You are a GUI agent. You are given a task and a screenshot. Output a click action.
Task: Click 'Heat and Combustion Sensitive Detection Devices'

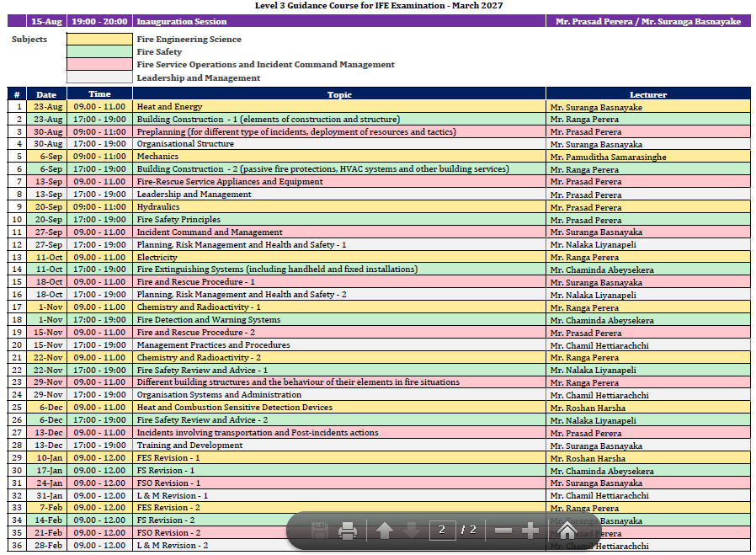pos(234,407)
